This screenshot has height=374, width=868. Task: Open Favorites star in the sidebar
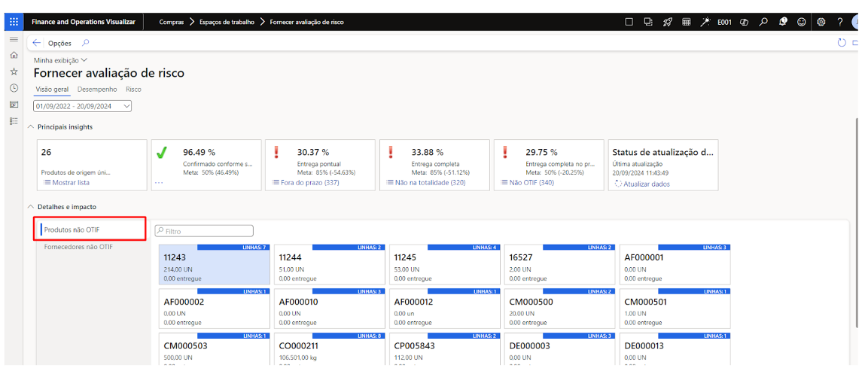click(x=14, y=71)
